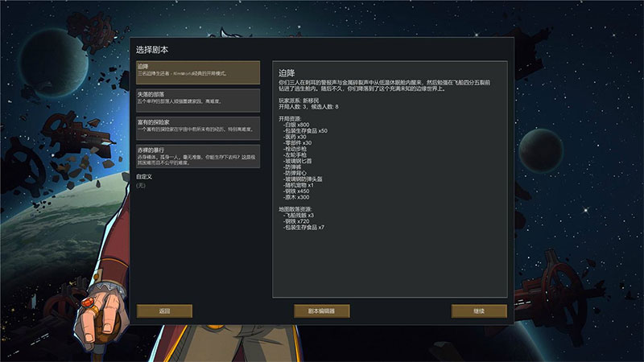The width and height of the screenshot is (644, 362).
Task: Click the 地图散落资源 heading
Action: tap(295, 209)
